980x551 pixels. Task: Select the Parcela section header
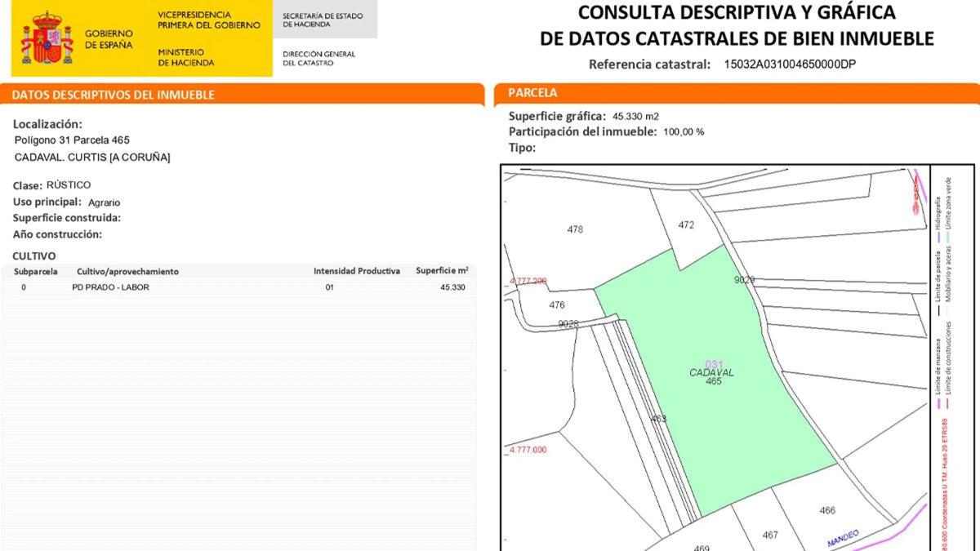click(x=532, y=93)
